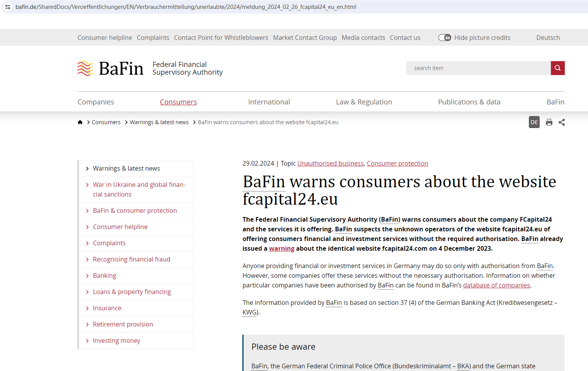The height and width of the screenshot is (371, 588).
Task: Switch language with Deutsch link
Action: click(x=548, y=38)
